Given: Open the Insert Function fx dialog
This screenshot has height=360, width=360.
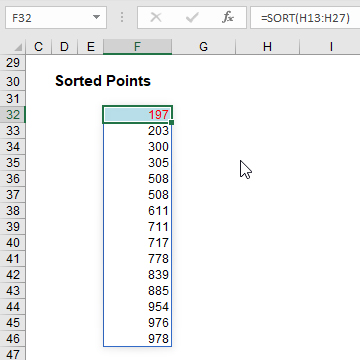Looking at the screenshot, I should pyautogui.click(x=228, y=18).
